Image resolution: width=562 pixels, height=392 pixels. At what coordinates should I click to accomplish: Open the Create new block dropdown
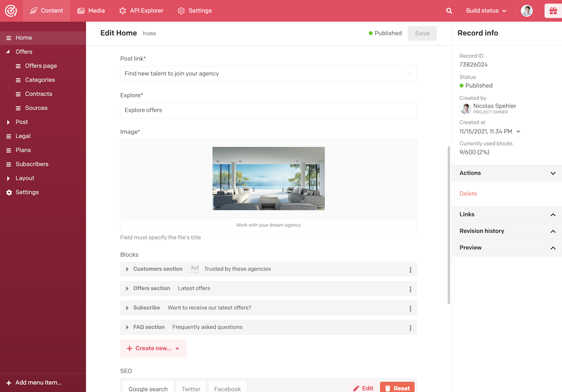[x=153, y=348]
